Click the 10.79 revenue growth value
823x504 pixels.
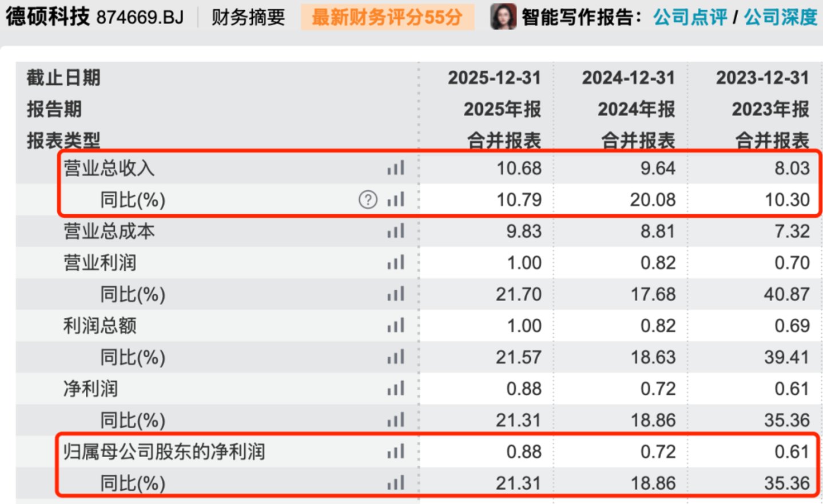coord(519,199)
